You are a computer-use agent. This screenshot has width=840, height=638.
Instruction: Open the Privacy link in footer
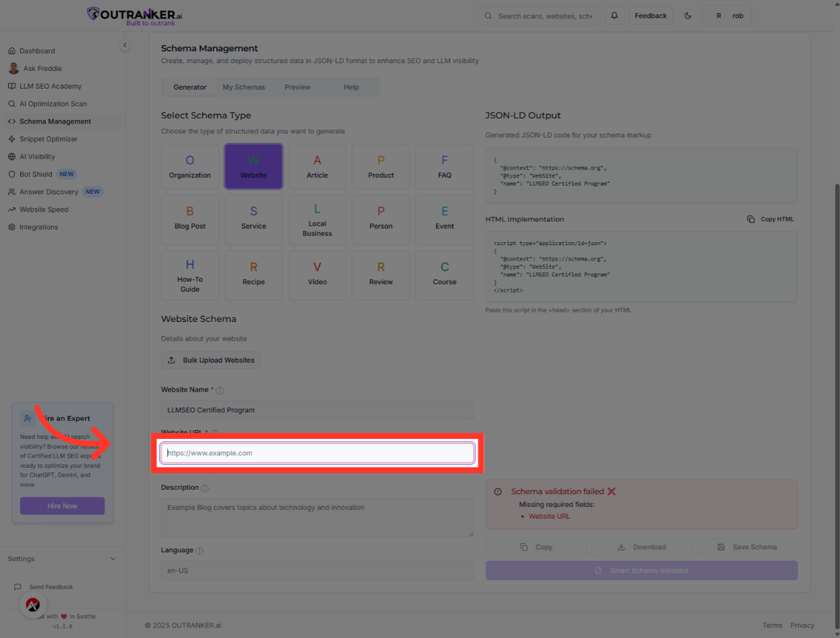802,626
